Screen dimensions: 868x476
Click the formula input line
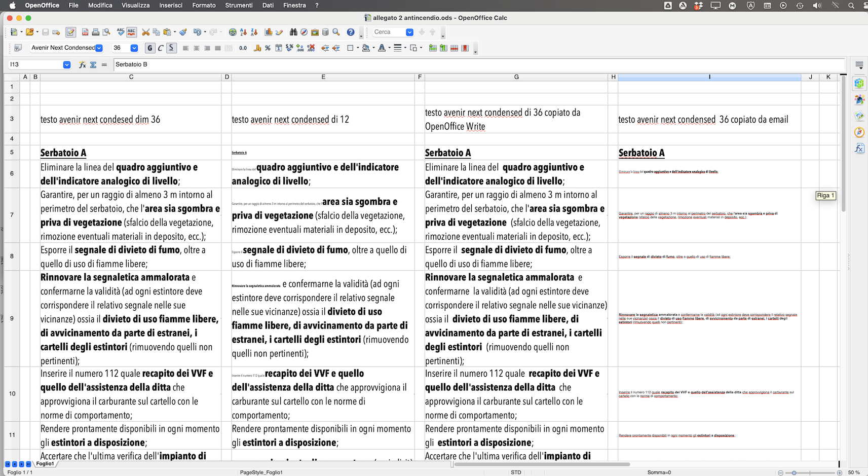(x=479, y=64)
